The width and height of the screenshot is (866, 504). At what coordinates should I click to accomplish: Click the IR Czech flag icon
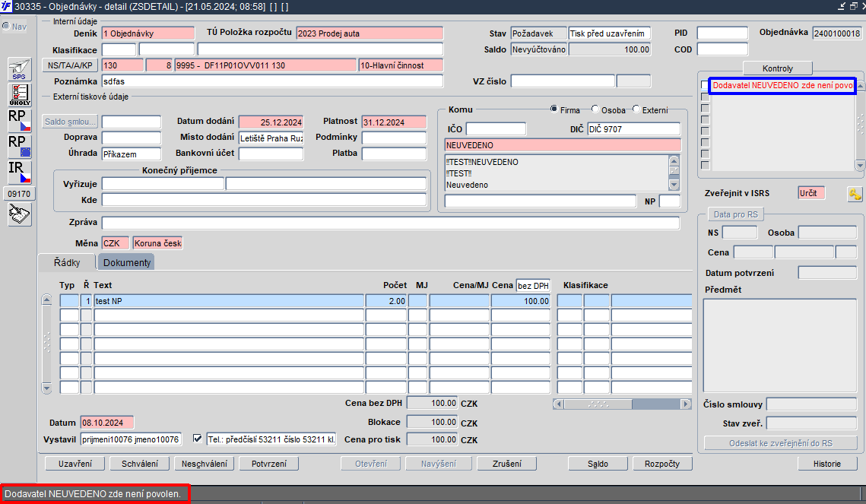[x=19, y=173]
